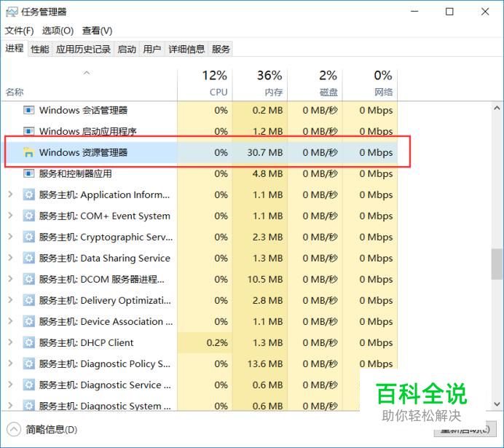504x448 pixels.
Task: Click gear icon of DCOM 服务器进程 host
Action: [x=29, y=279]
